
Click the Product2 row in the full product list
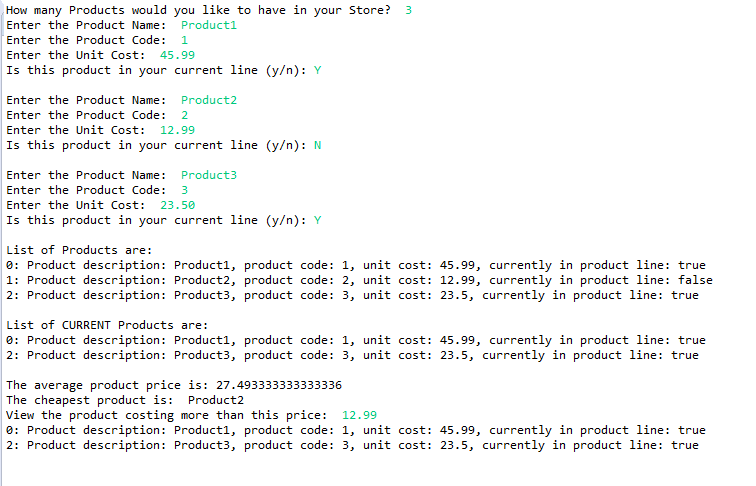coord(359,280)
